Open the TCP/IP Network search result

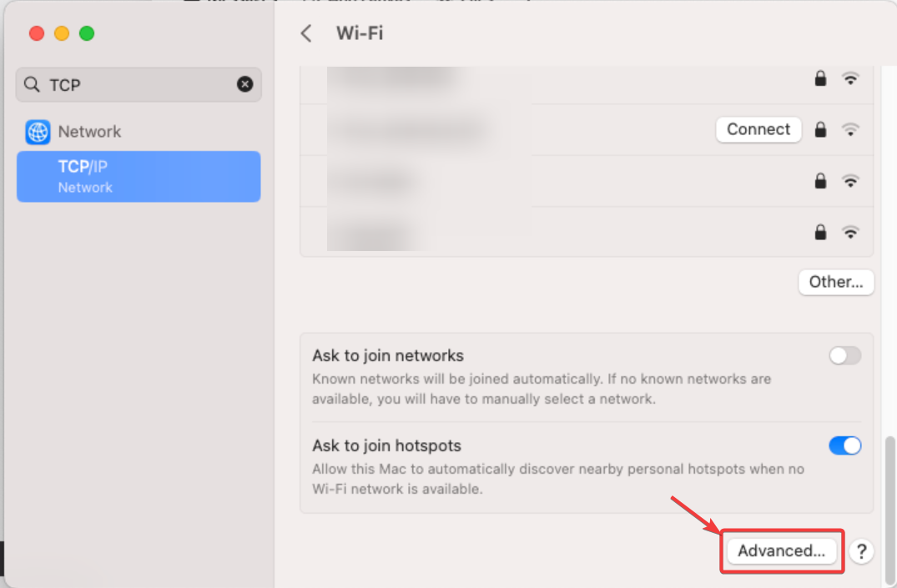click(139, 176)
